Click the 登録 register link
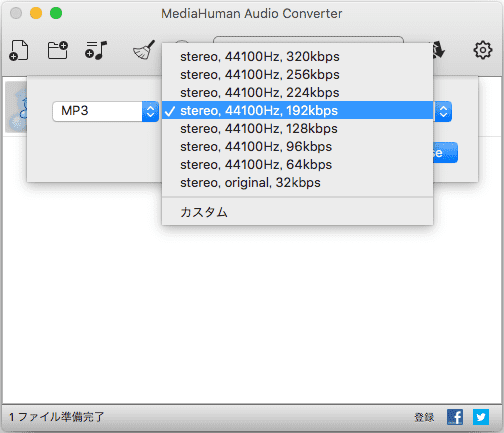Viewport: 504px width, 433px height. (424, 417)
